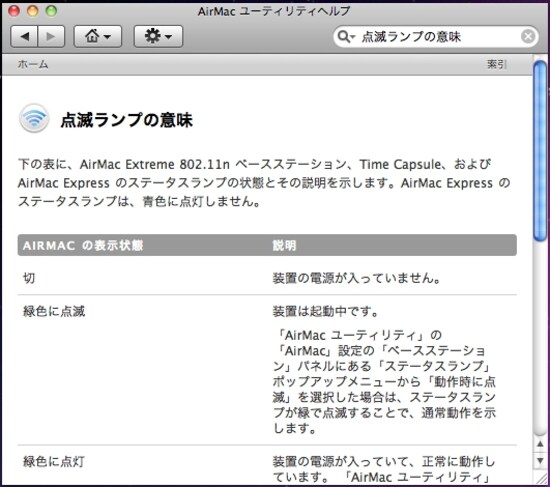The height and width of the screenshot is (487, 550).
Task: Click the AIRMAC の表示状態 column header
Action: (83, 245)
